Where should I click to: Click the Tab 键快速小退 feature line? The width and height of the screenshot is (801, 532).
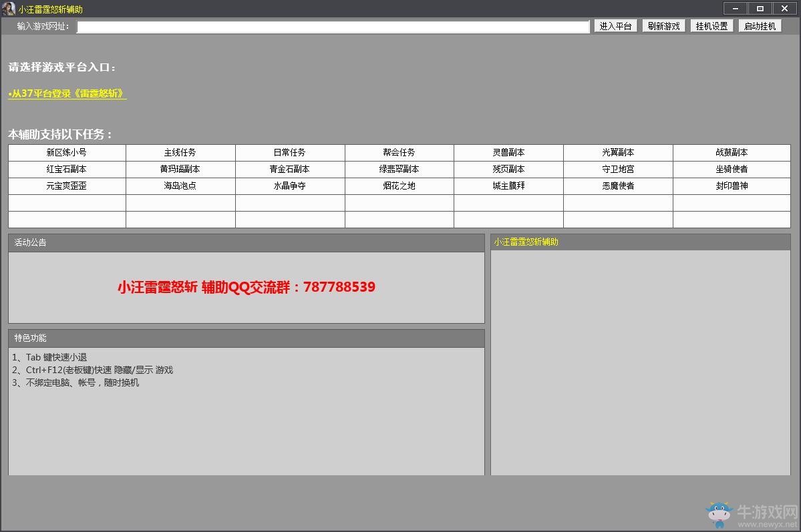coord(49,357)
